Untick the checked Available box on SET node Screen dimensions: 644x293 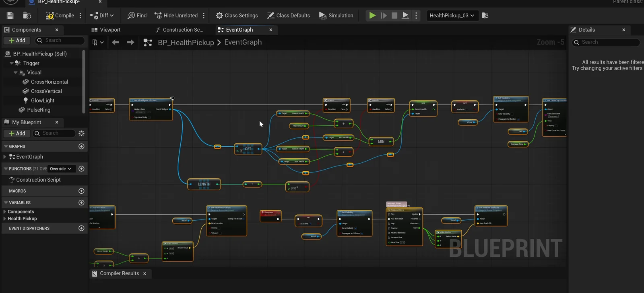point(310,224)
